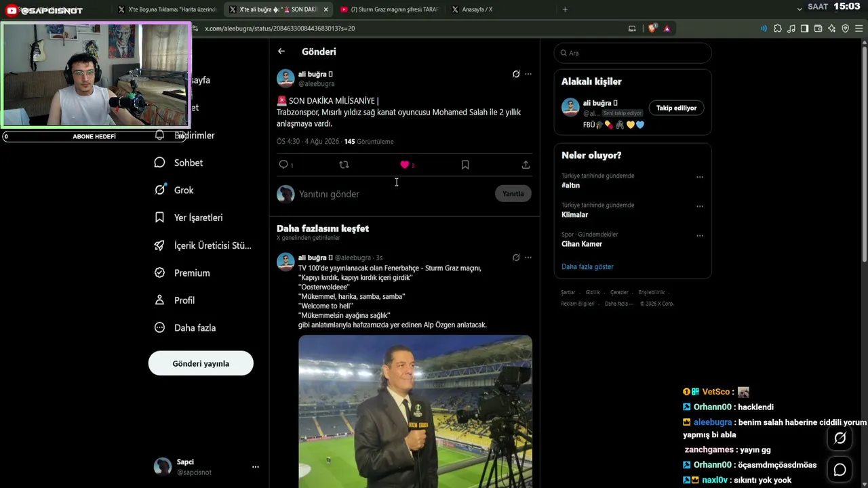Click the address bar URL
The height and width of the screenshot is (488, 868).
coord(279,28)
